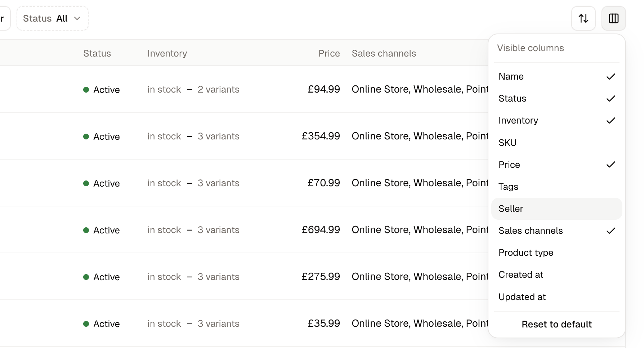Uncheck the Name column

557,76
